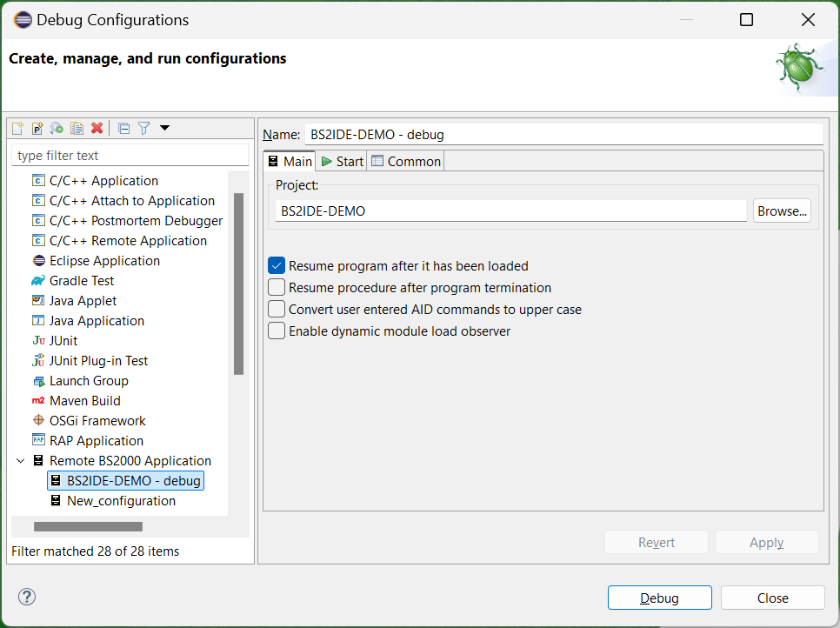Open the filter dropdown arrow menu
Image resolution: width=840 pixels, height=628 pixels.
point(164,129)
